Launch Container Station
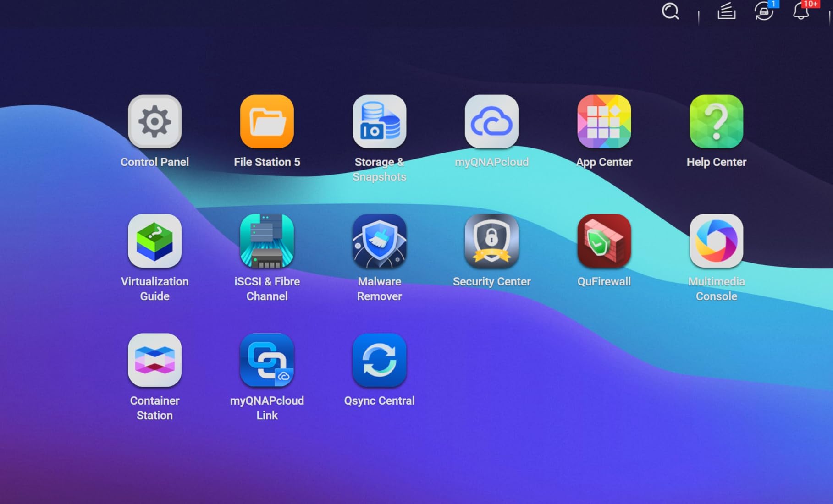 click(154, 360)
